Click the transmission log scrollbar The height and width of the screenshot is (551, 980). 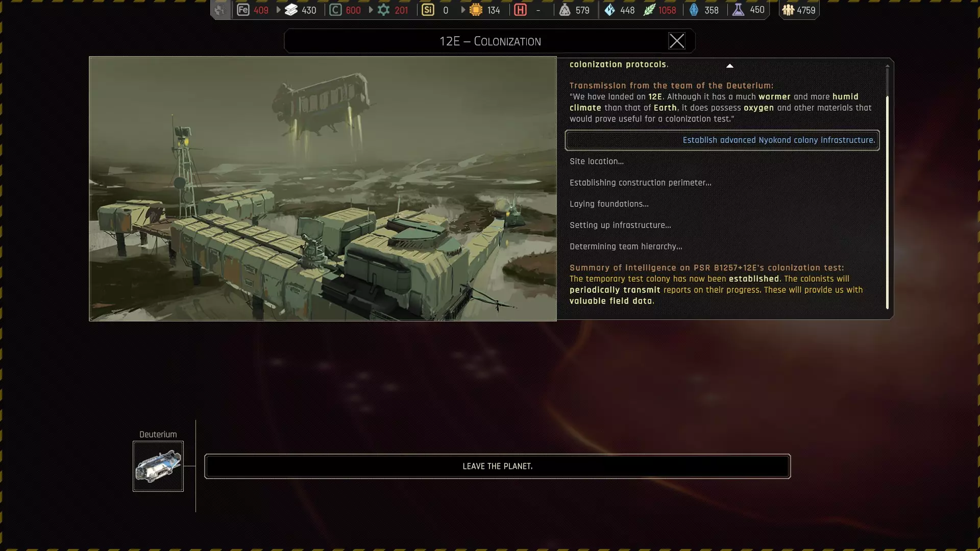[x=887, y=202]
